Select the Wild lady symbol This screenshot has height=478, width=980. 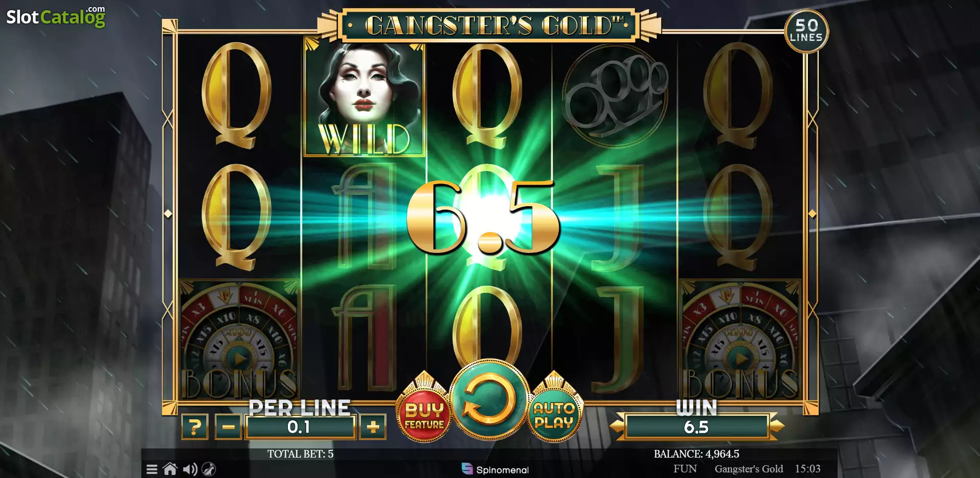tap(364, 96)
